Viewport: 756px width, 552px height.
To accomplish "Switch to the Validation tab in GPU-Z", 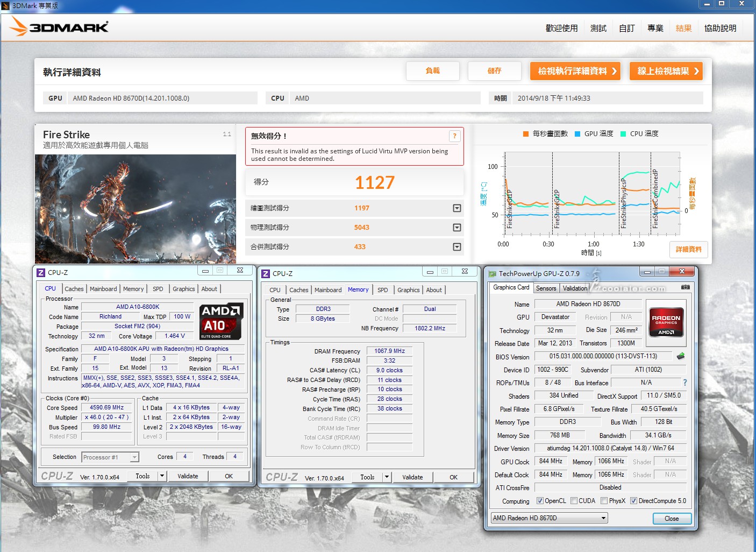I will (x=575, y=288).
